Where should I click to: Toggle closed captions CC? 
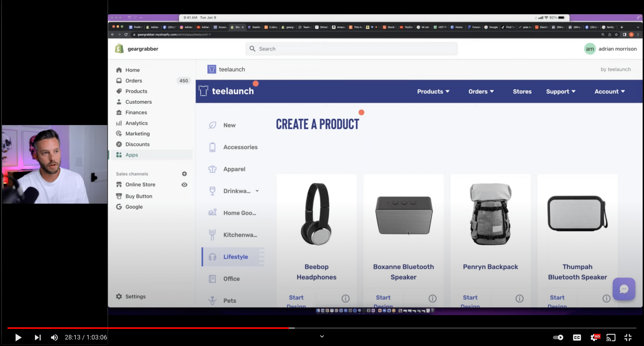577,337
